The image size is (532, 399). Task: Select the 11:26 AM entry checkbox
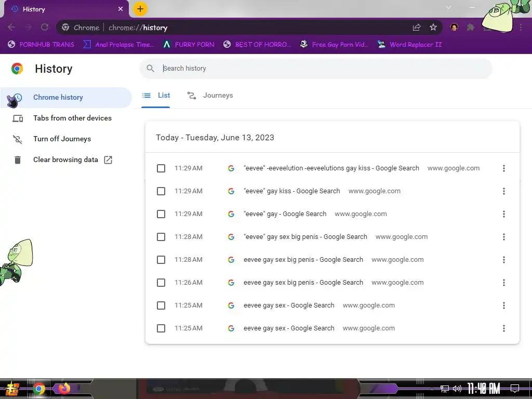(x=161, y=283)
